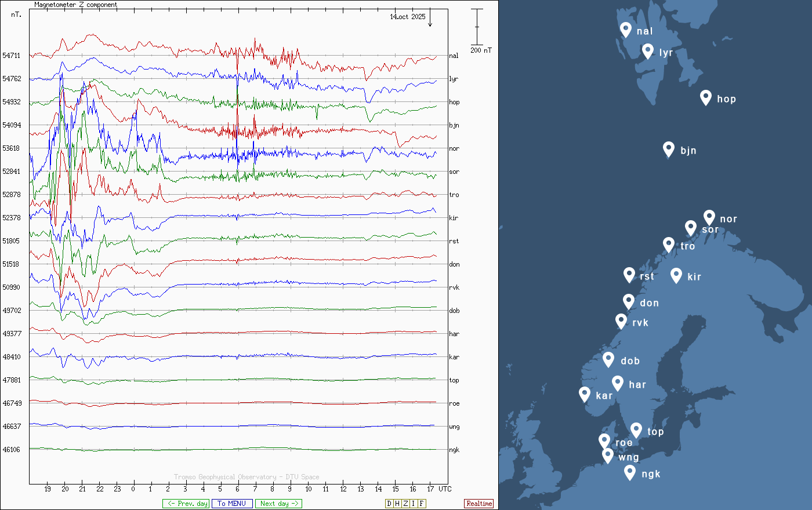Click the bjn station map marker
The height and width of the screenshot is (510, 812).
669,149
